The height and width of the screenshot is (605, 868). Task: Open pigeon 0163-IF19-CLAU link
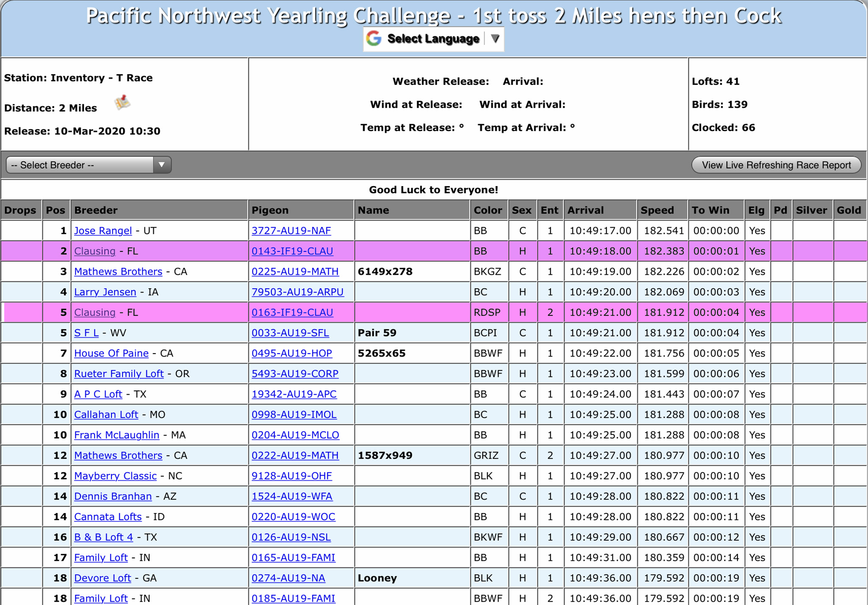click(x=292, y=312)
